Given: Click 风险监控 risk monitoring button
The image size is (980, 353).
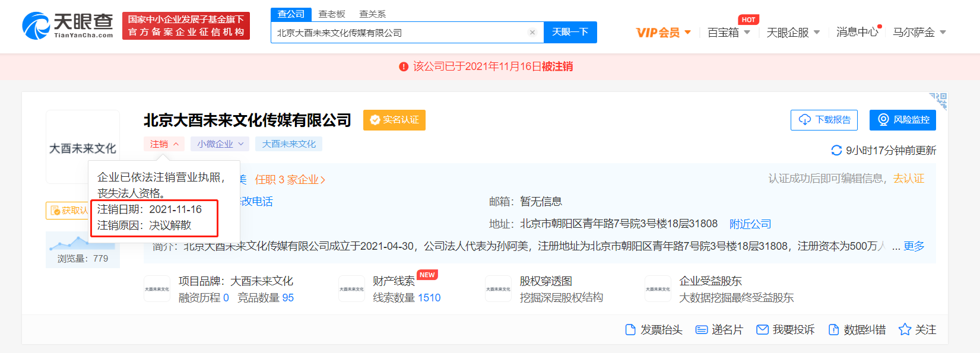Looking at the screenshot, I should 903,120.
